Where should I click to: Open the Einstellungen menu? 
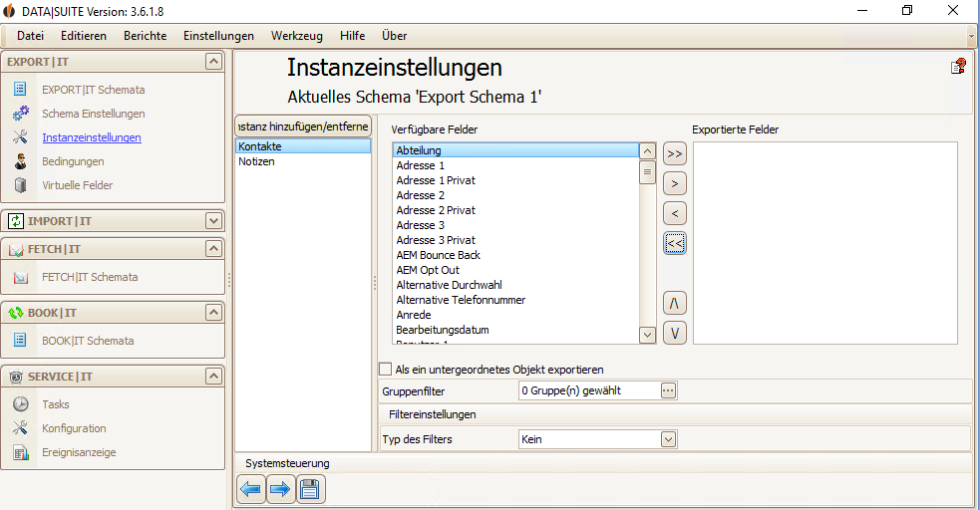pyautogui.click(x=218, y=36)
